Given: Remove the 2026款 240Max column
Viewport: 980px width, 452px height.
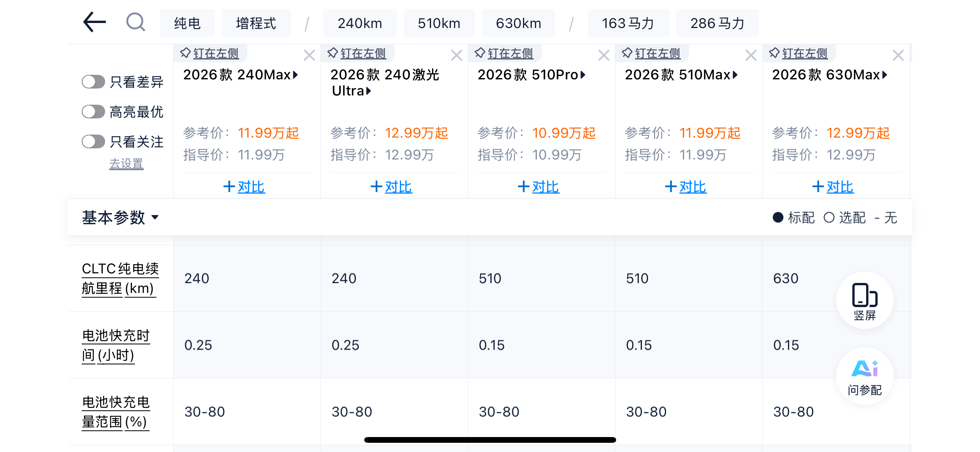Looking at the screenshot, I should coord(309,56).
